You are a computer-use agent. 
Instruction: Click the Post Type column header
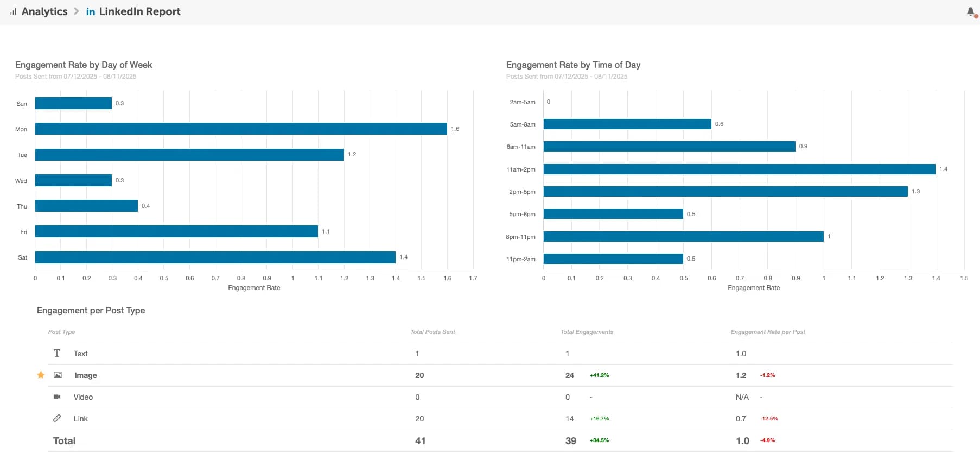coord(61,332)
